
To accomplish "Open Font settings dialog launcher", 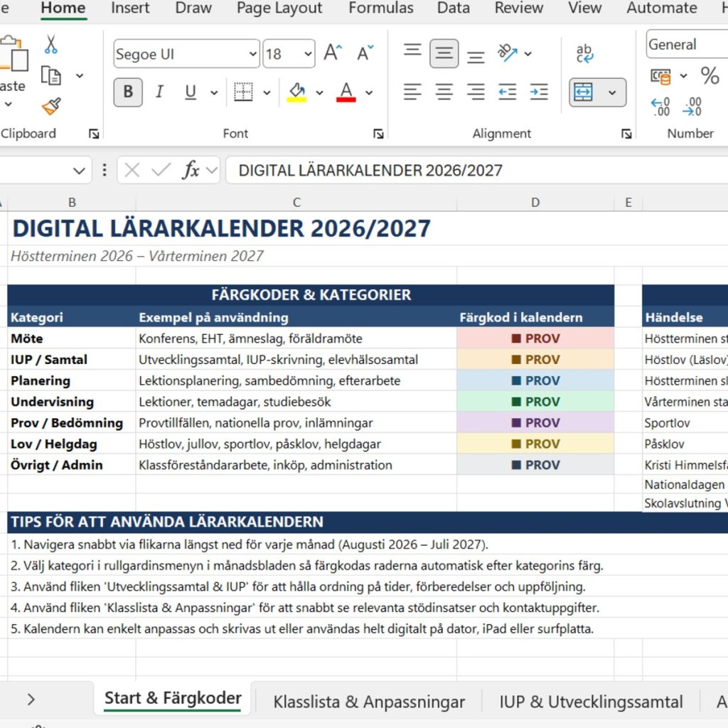I will tap(378, 134).
